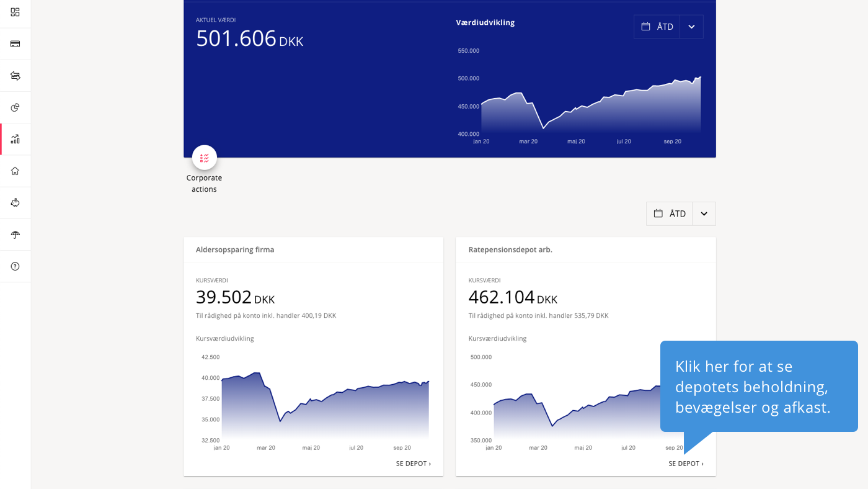
Task: Open the umbrella insurance icon
Action: [15, 235]
